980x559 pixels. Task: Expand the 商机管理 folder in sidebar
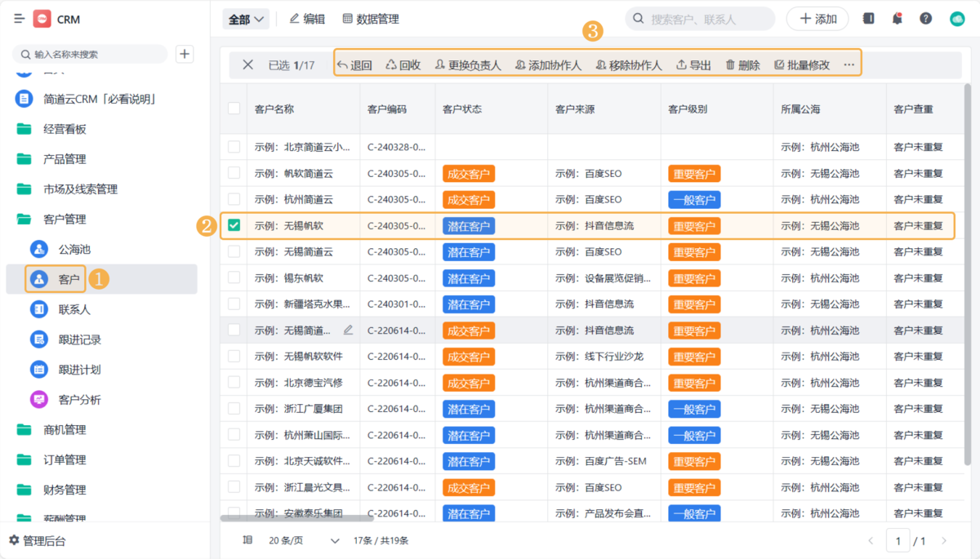click(x=64, y=430)
